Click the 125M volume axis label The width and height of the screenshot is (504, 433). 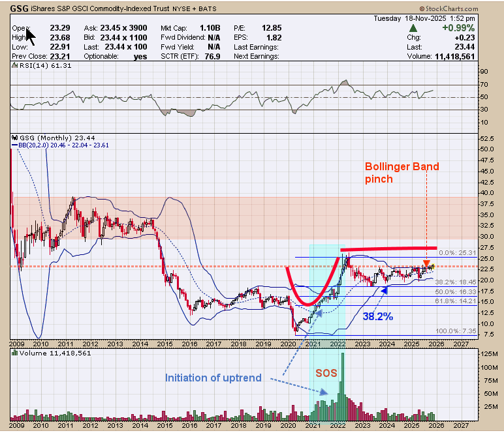coord(488,353)
